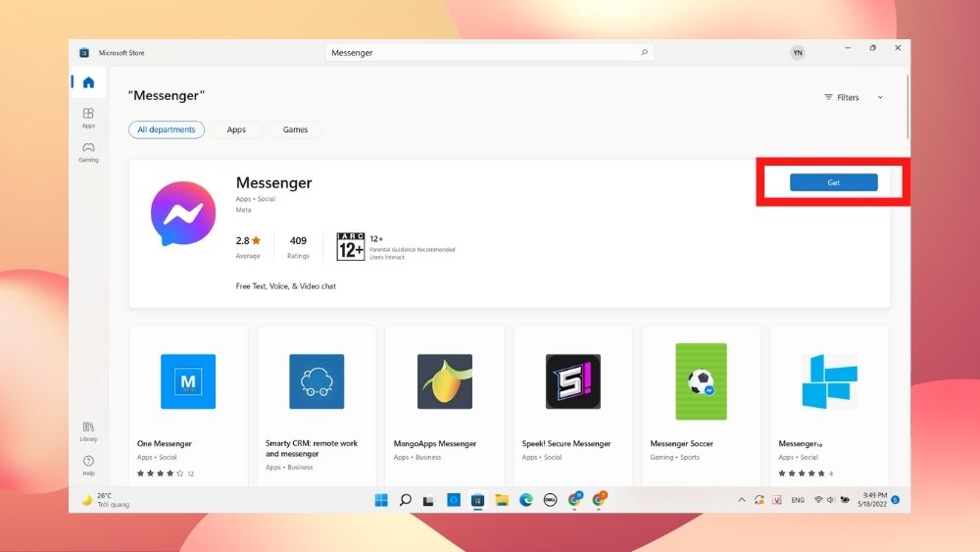Viewport: 980px width, 552px height.
Task: Click the 409 Ratings count
Action: click(298, 240)
